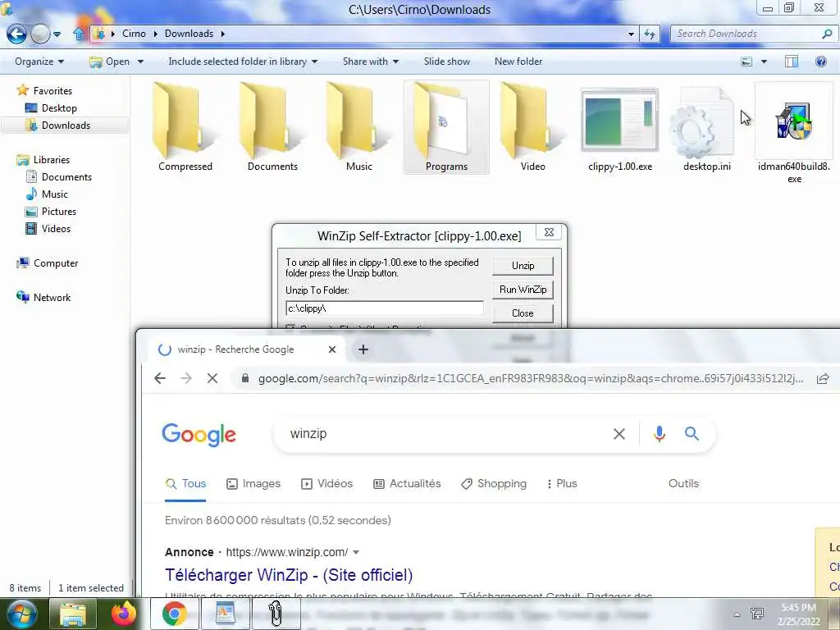Change view using the views icon

tap(746, 62)
